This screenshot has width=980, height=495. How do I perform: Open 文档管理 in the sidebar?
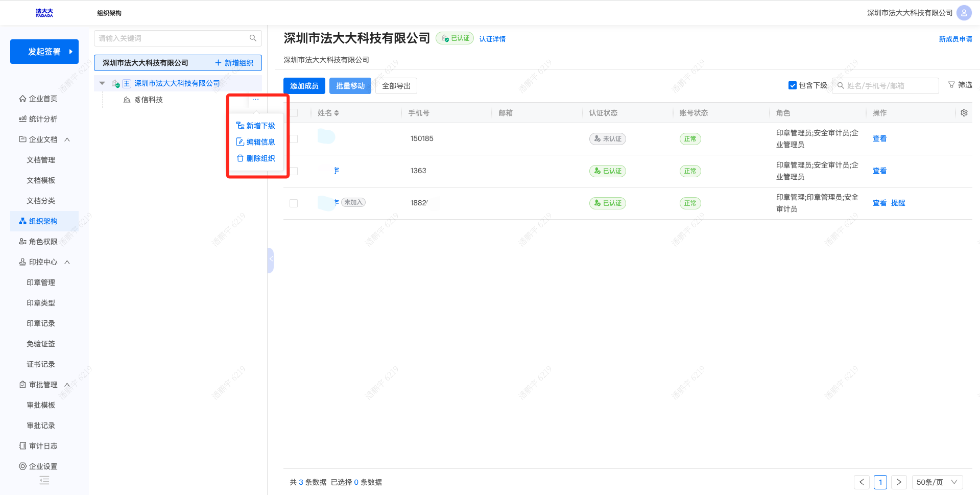tap(41, 160)
